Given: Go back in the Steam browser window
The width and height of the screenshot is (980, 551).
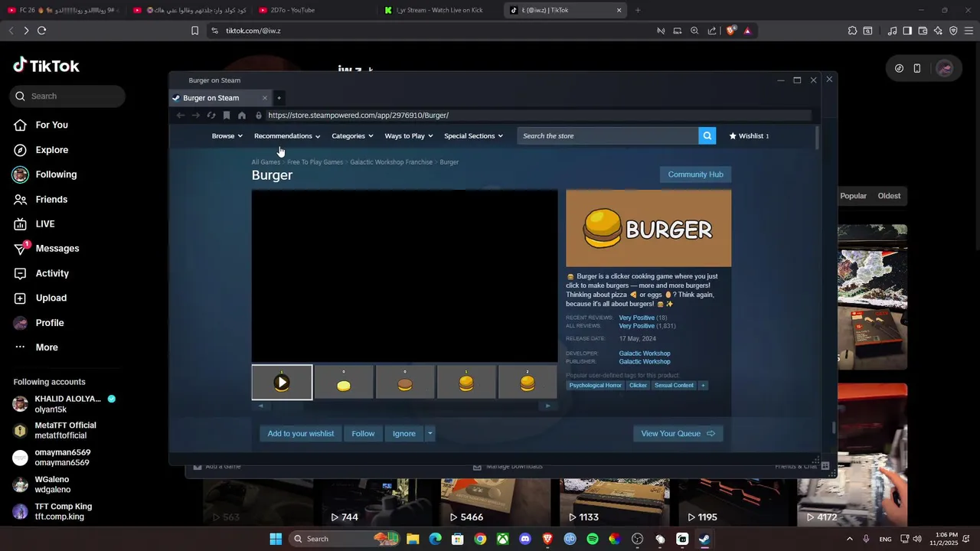Looking at the screenshot, I should (x=181, y=116).
